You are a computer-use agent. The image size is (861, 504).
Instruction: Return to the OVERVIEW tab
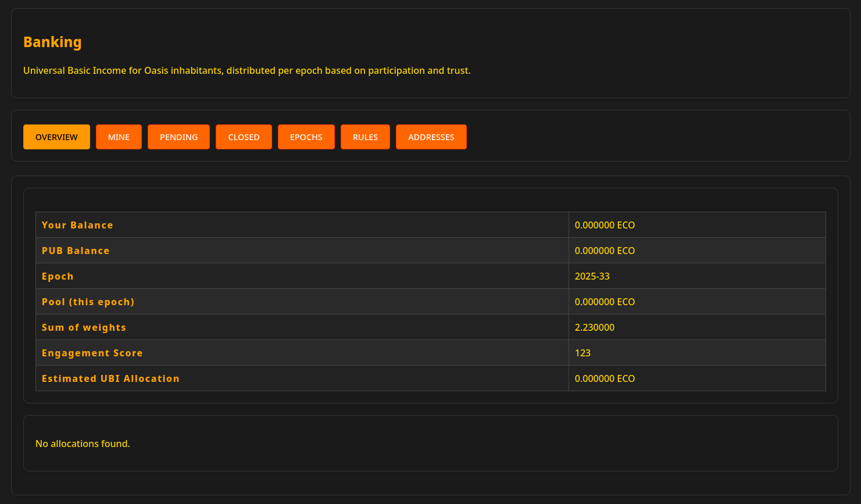tap(56, 137)
